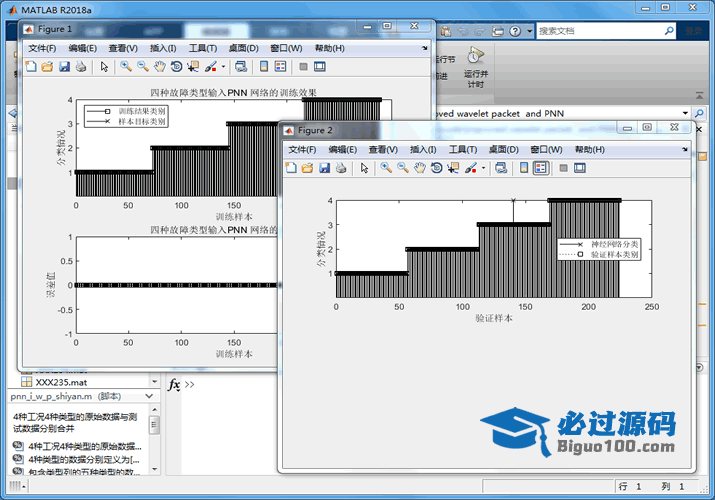Select Zoom In tool in Figure 2 toolbar
The image size is (715, 500).
(386, 168)
